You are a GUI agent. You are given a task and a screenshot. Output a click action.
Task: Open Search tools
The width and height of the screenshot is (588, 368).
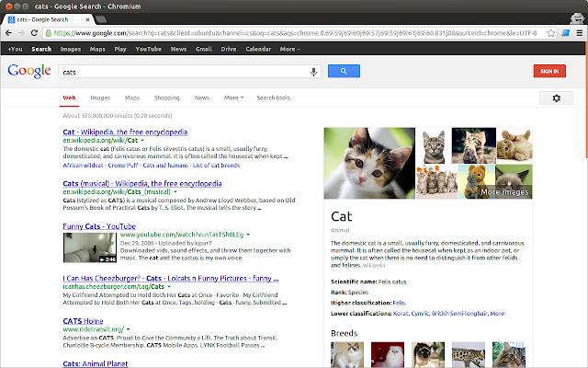(274, 98)
